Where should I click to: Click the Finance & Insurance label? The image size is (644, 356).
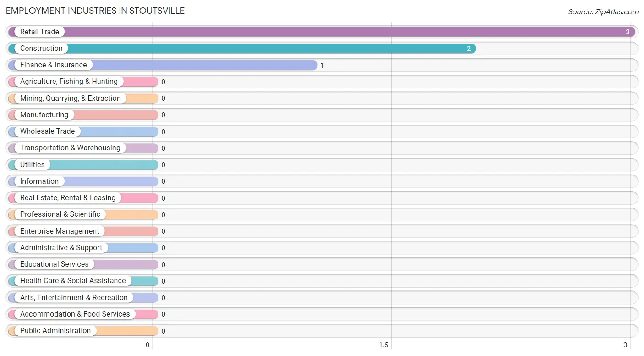click(x=53, y=65)
